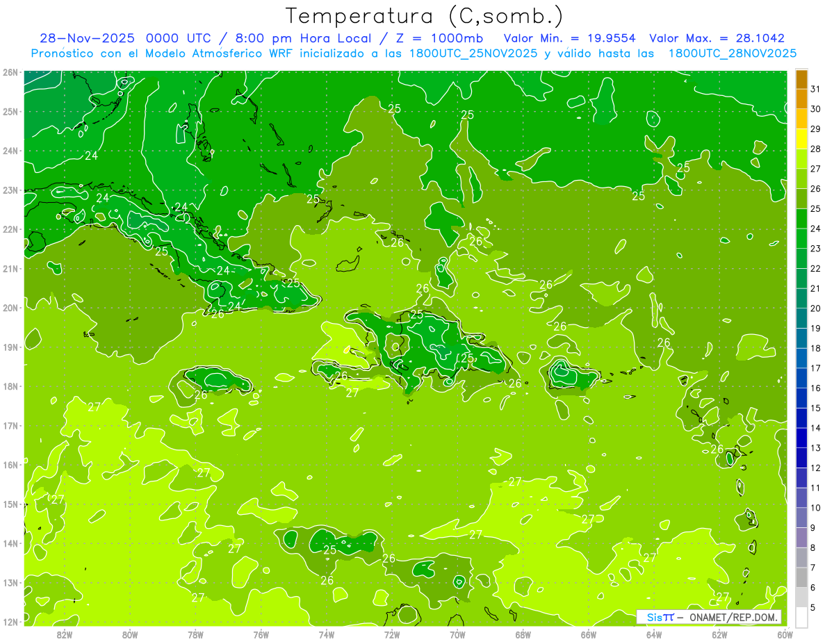Click the color scale value 29

point(816,129)
